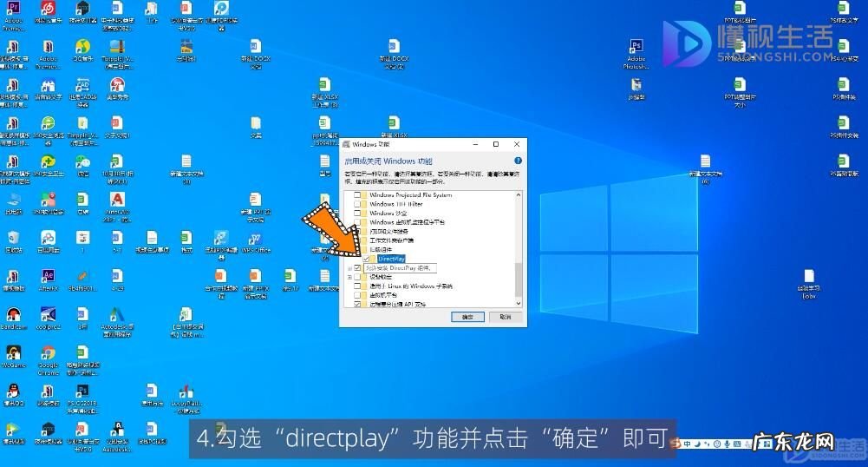Confirm with the 确定 button
The image size is (868, 467).
point(467,317)
